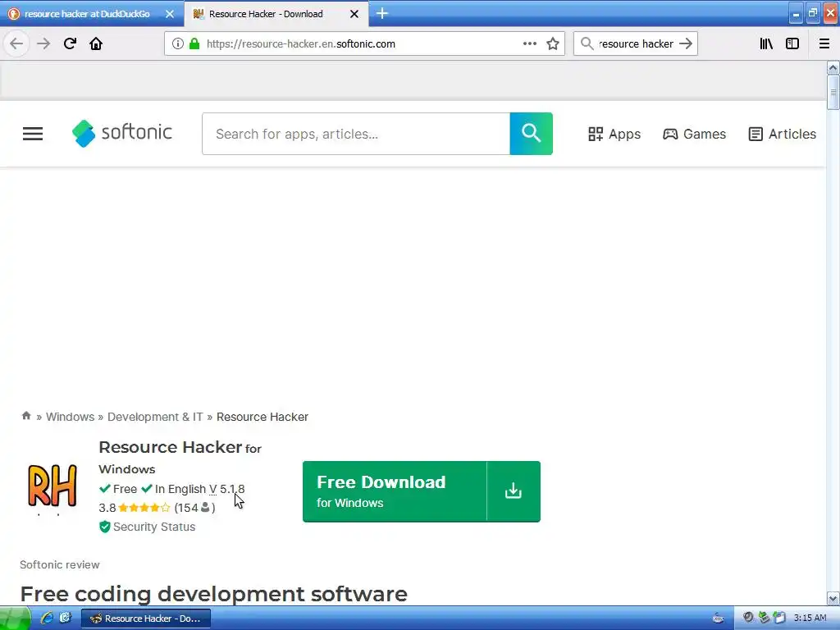Click the version V 5.1.8 label
The width and height of the screenshot is (840, 630).
click(226, 489)
